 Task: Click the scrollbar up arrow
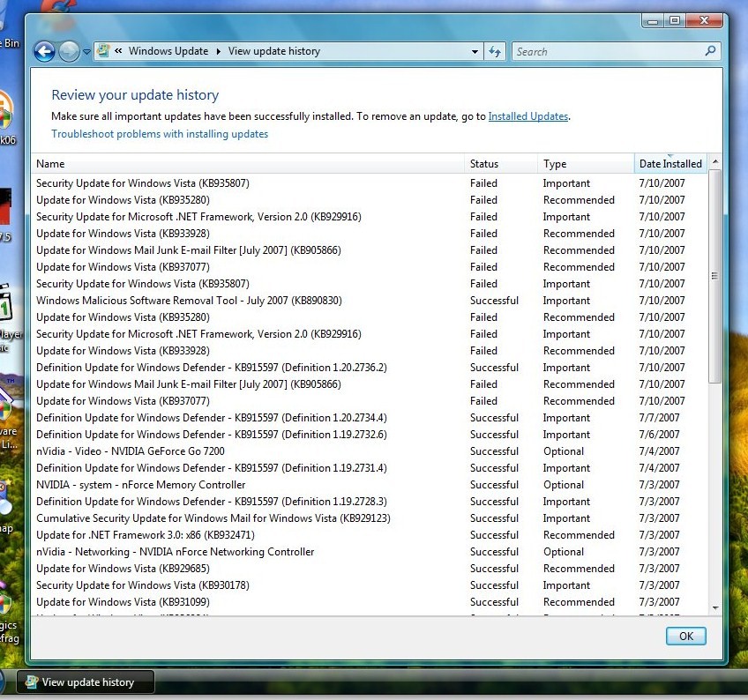pos(715,162)
